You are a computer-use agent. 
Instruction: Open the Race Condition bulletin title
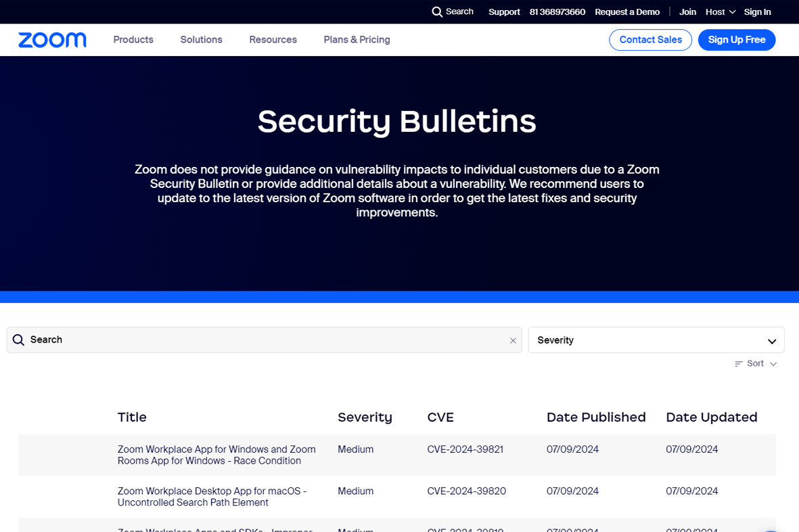tap(216, 455)
